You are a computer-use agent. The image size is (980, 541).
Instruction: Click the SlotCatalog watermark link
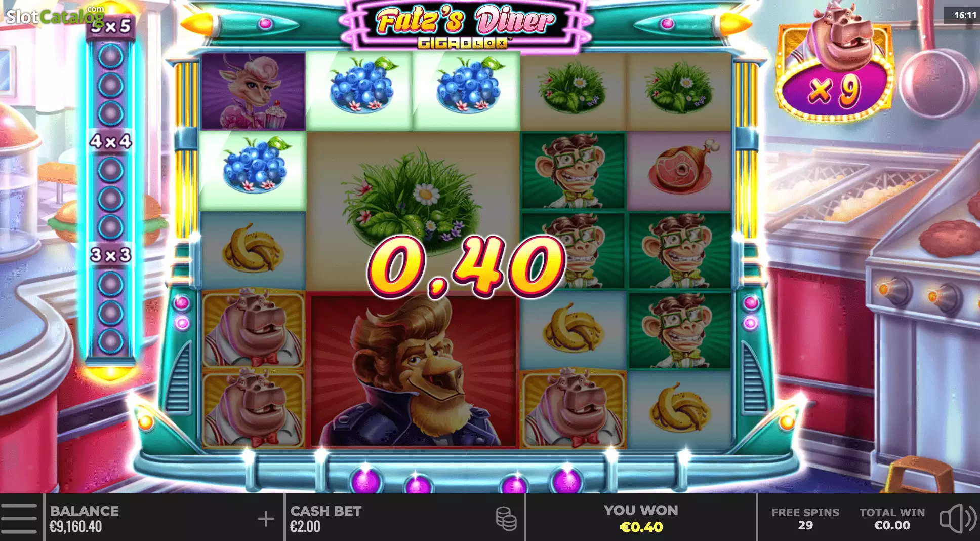tap(55, 15)
